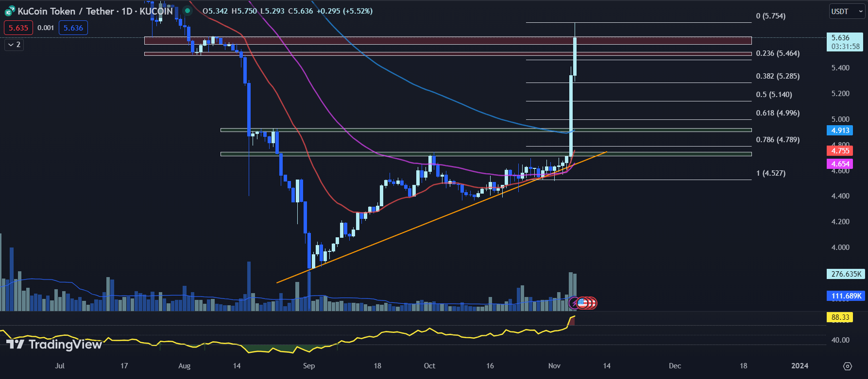Click the 276.635K volume value label

tap(846, 274)
